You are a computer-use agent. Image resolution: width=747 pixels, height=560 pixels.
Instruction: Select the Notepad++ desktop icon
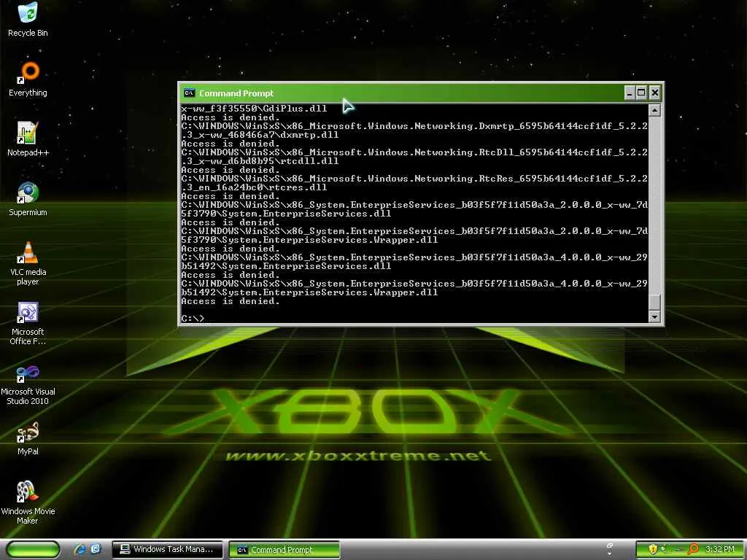pos(28,139)
